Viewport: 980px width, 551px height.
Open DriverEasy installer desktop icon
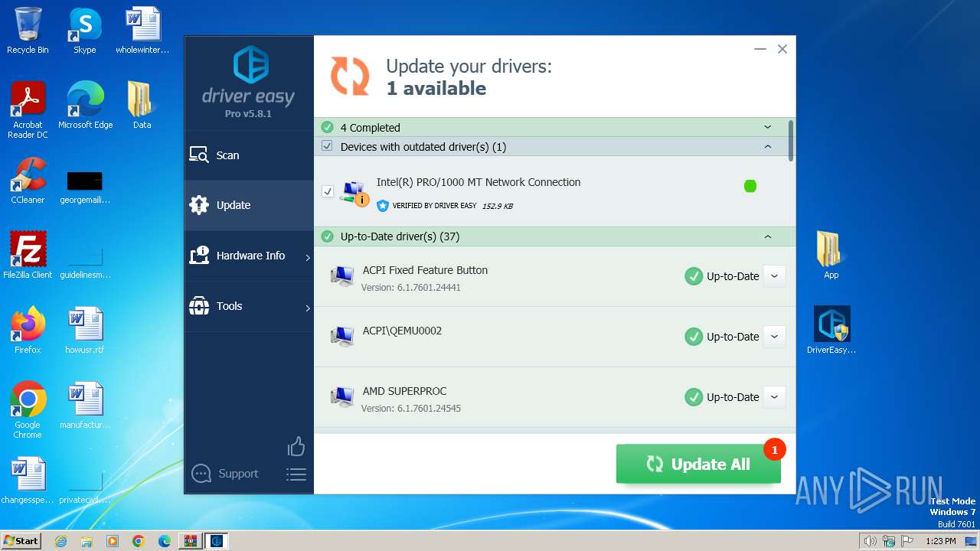831,330
